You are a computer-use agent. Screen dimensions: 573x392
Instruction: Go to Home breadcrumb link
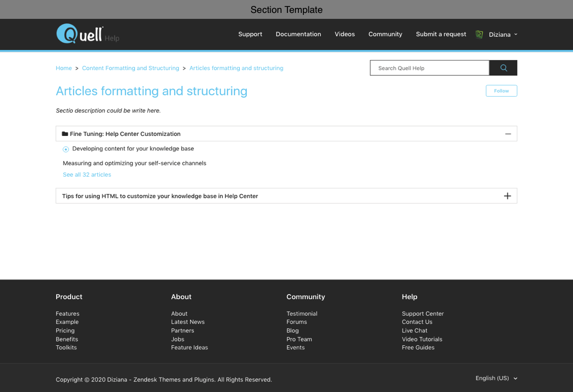point(64,68)
